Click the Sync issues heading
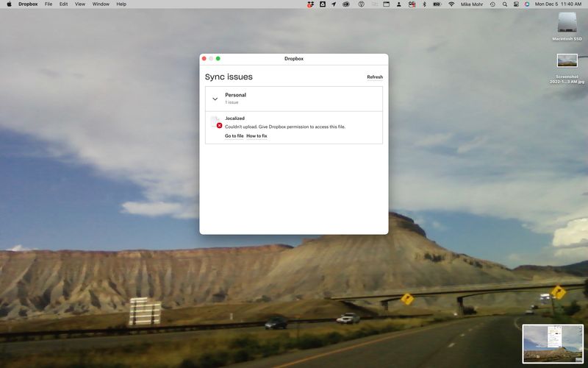The width and height of the screenshot is (588, 368). [x=229, y=77]
